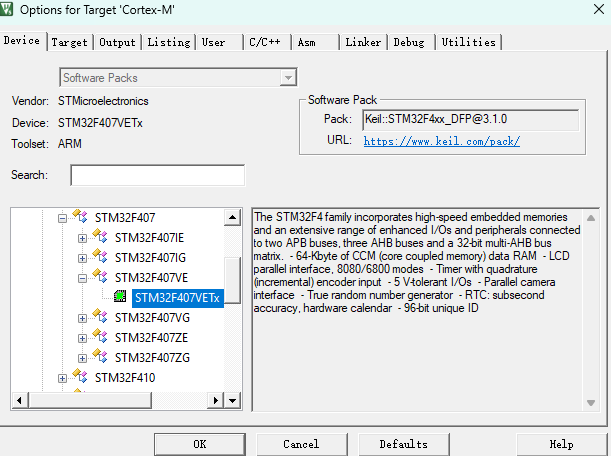Viewport: 611px width, 456px height.
Task: Collapse the STM32F407VE node
Action: [x=82, y=278]
